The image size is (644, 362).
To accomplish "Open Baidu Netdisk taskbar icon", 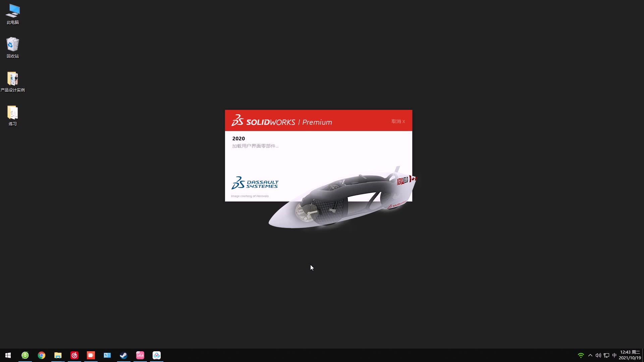I will coord(157,355).
